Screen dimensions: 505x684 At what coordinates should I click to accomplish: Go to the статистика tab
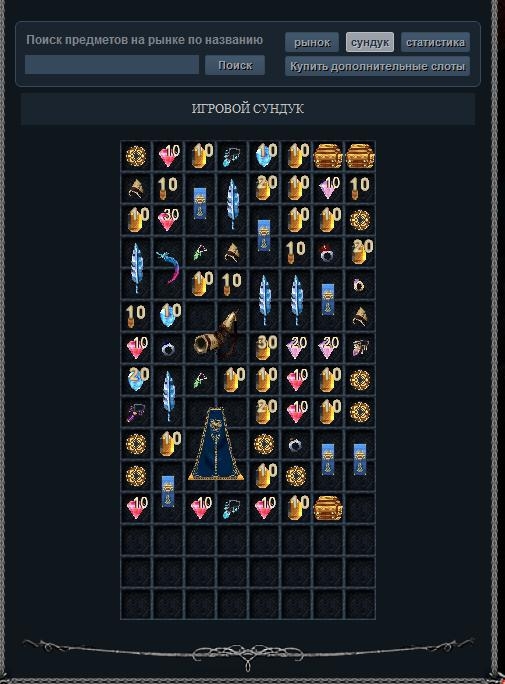coord(435,42)
